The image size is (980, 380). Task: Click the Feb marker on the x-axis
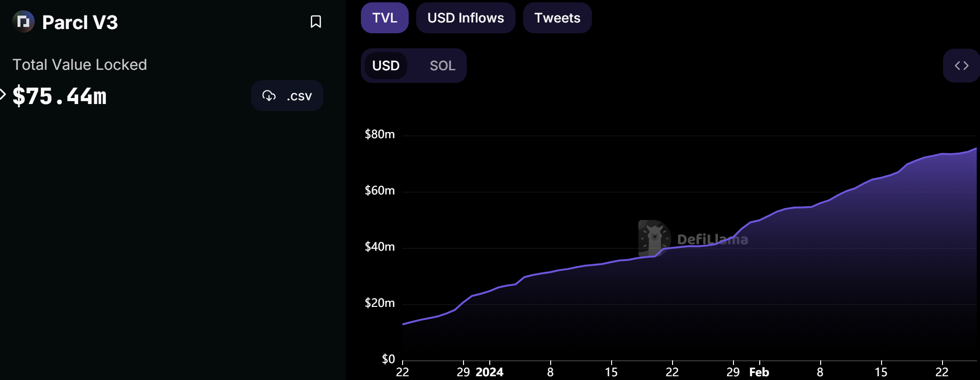coord(759,372)
